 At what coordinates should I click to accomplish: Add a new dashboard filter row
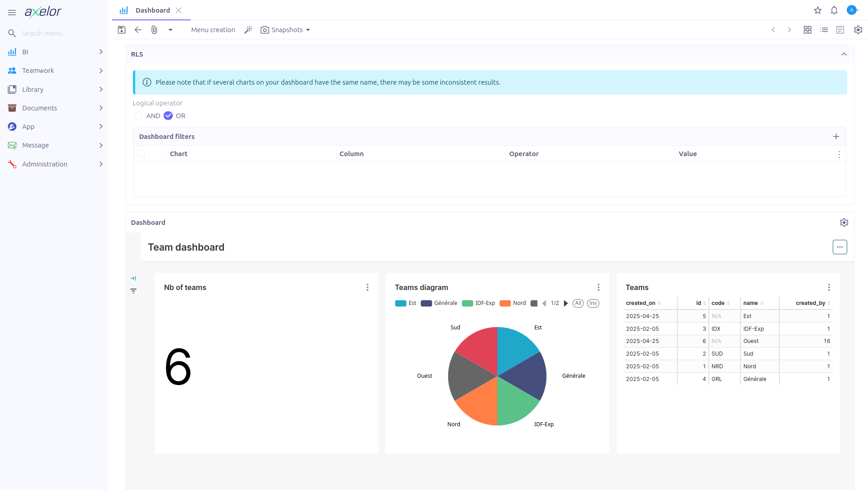tap(836, 137)
